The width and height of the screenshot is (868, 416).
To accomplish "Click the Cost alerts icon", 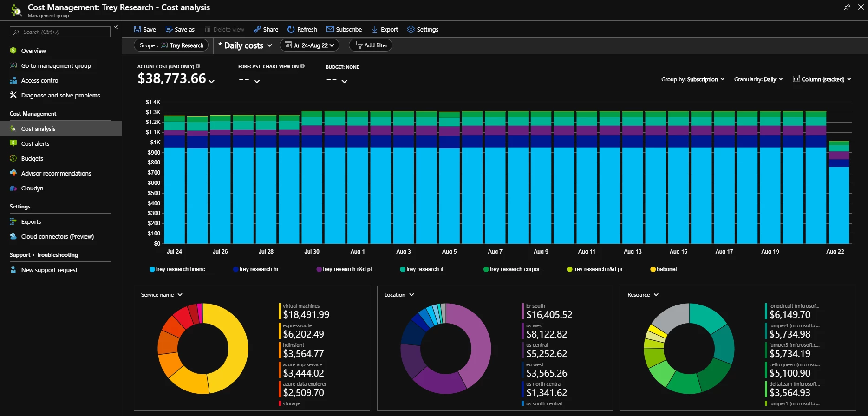I will click(x=13, y=143).
